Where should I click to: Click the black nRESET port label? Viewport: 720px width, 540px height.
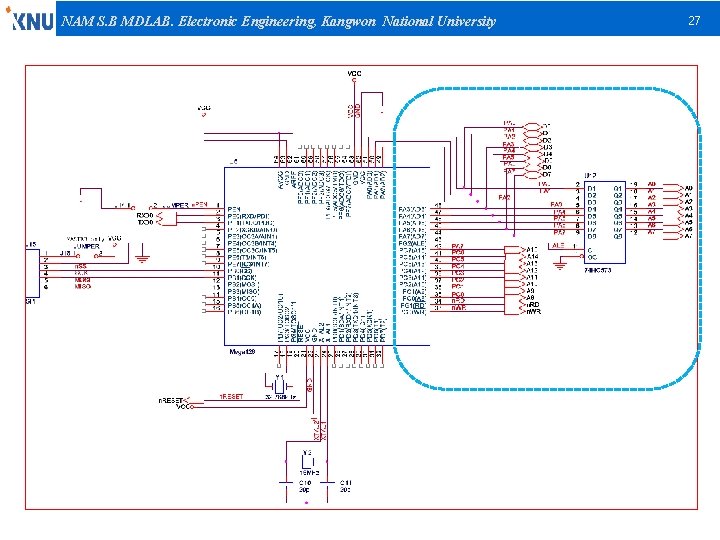(x=170, y=400)
